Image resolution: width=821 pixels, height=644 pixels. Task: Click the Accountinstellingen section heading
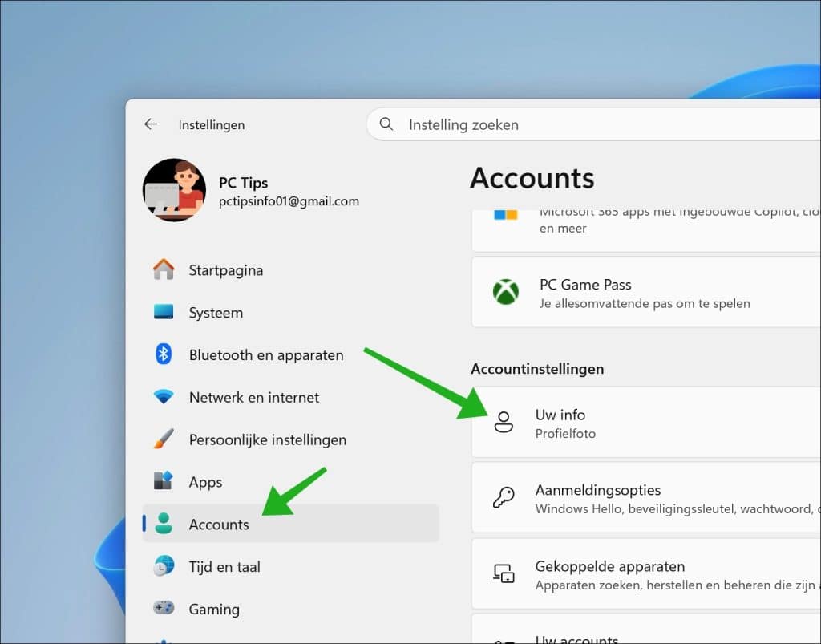tap(537, 369)
